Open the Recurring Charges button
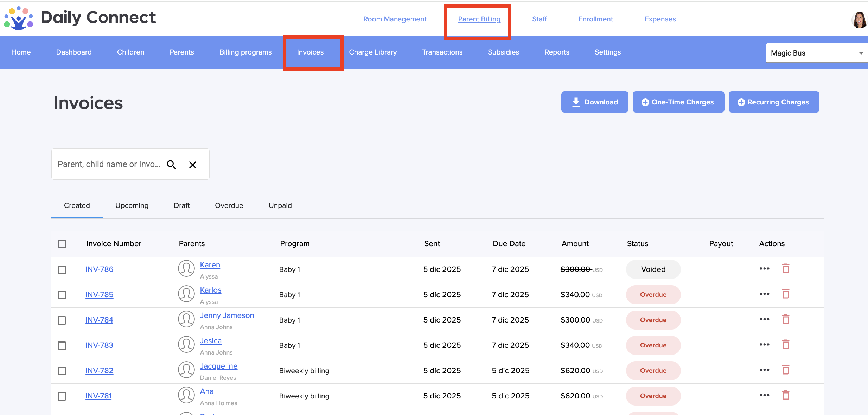This screenshot has height=415, width=868. [x=774, y=102]
